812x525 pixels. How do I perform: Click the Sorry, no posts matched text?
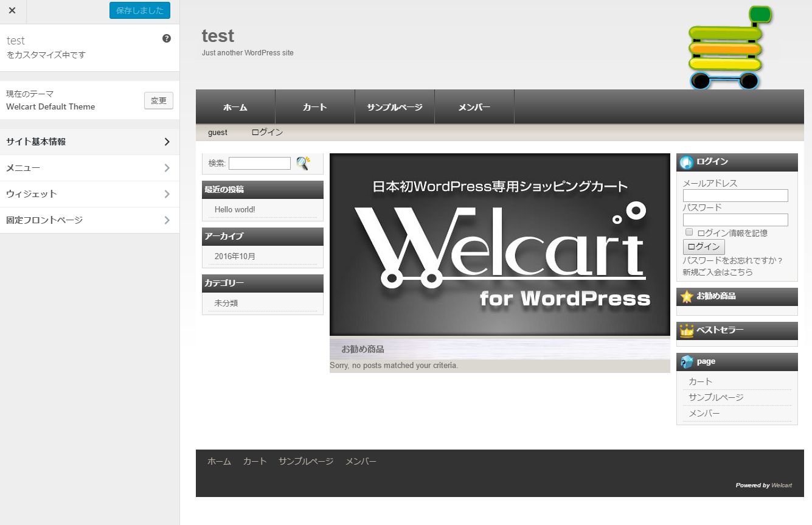(x=394, y=366)
